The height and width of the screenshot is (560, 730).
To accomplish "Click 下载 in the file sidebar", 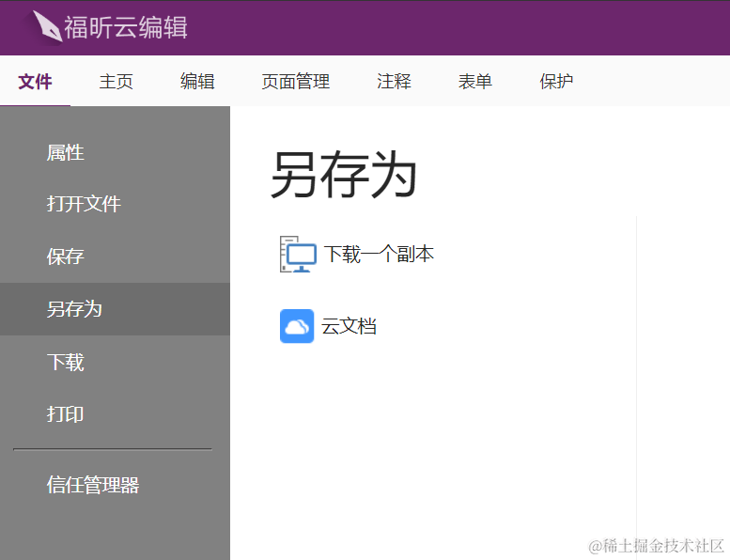I will (x=115, y=362).
